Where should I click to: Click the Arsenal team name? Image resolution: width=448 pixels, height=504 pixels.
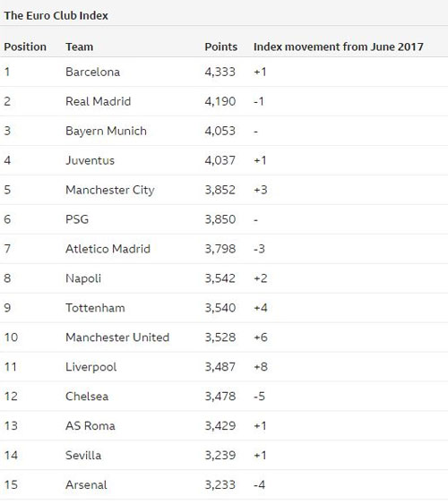pyautogui.click(x=86, y=484)
